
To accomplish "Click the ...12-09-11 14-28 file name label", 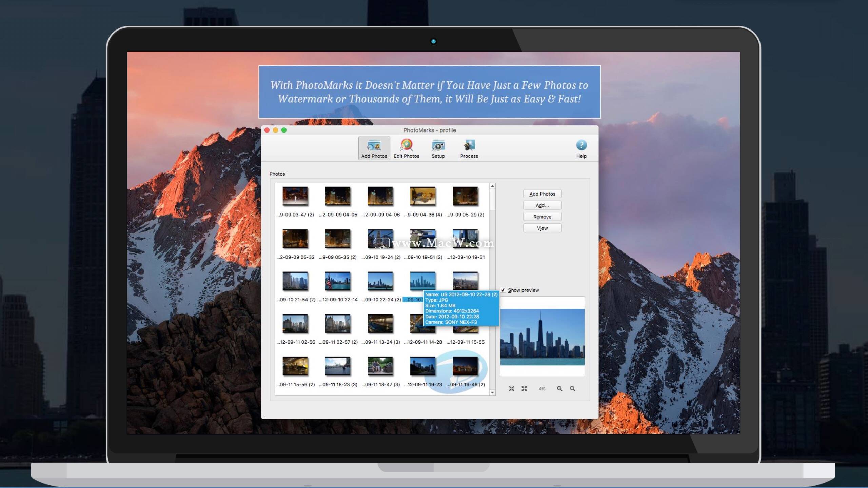I will (x=423, y=342).
